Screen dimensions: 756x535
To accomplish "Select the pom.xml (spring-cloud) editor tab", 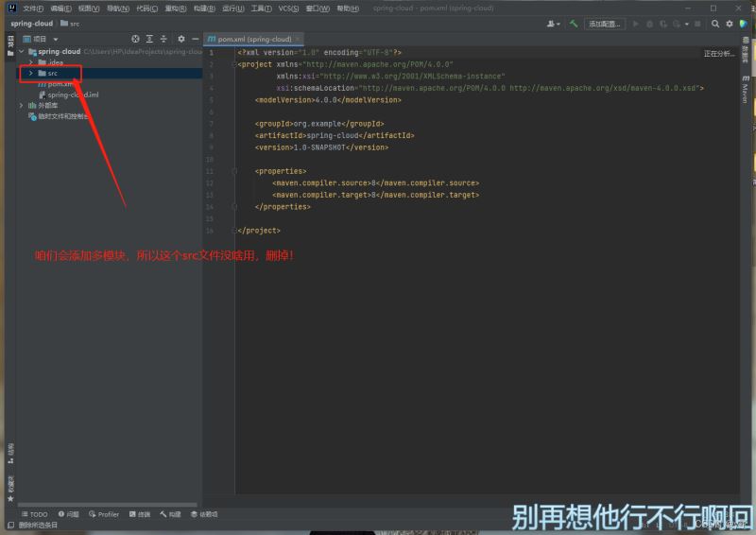I will pyautogui.click(x=250, y=39).
